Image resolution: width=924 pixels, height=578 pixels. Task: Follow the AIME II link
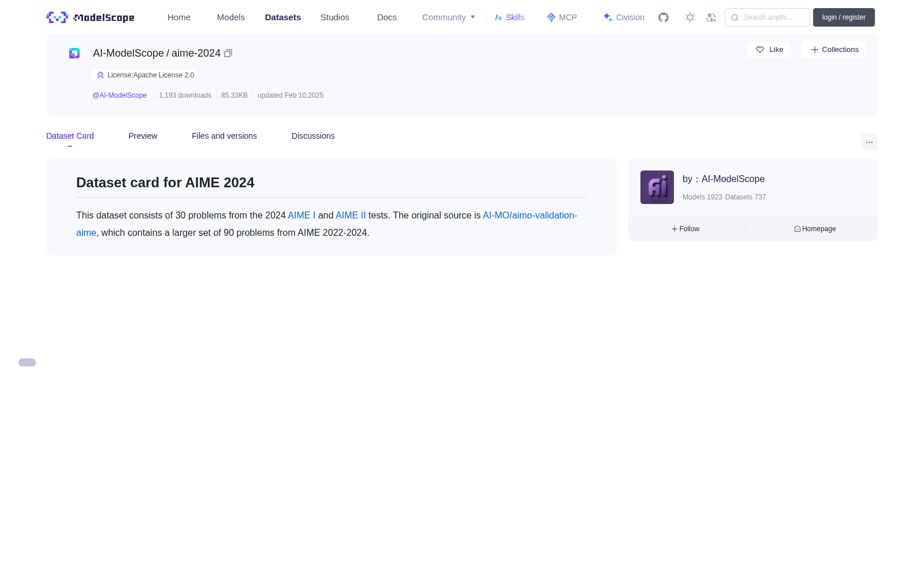[x=351, y=215]
